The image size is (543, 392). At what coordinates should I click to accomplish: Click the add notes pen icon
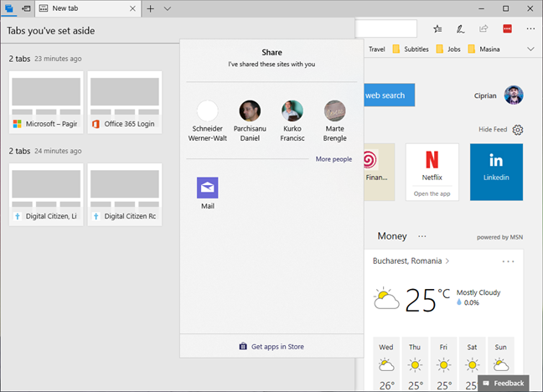click(460, 29)
